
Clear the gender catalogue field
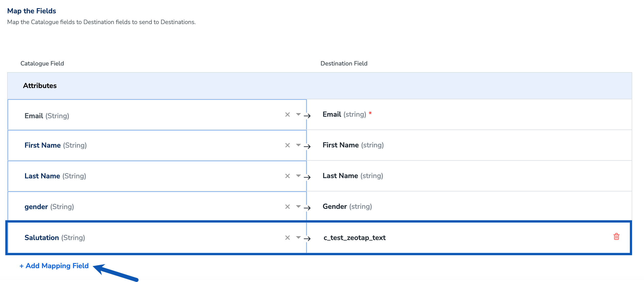coord(287,207)
